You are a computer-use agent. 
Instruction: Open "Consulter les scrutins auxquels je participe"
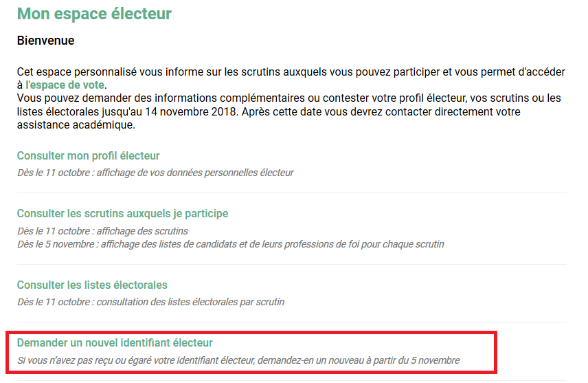point(122,214)
